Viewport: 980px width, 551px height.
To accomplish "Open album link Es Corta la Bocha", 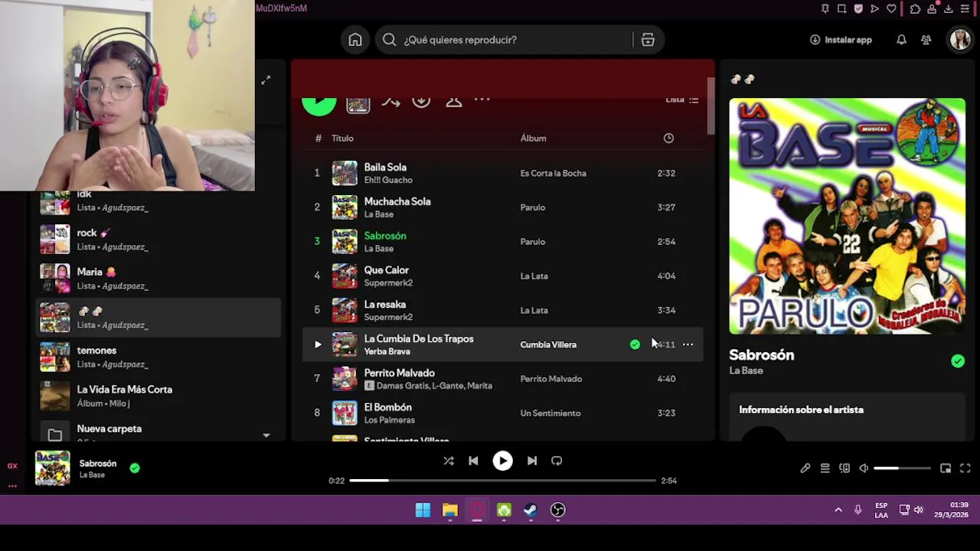I will pos(553,174).
